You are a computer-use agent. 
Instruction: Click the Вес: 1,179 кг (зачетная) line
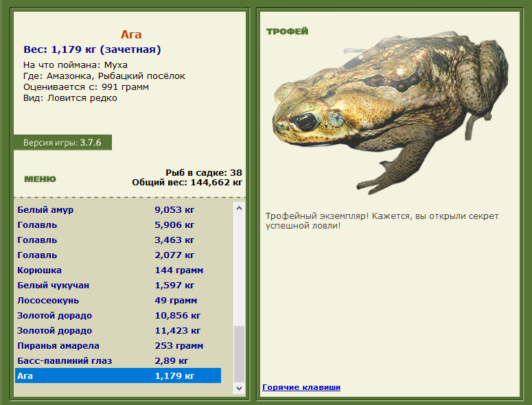92,49
